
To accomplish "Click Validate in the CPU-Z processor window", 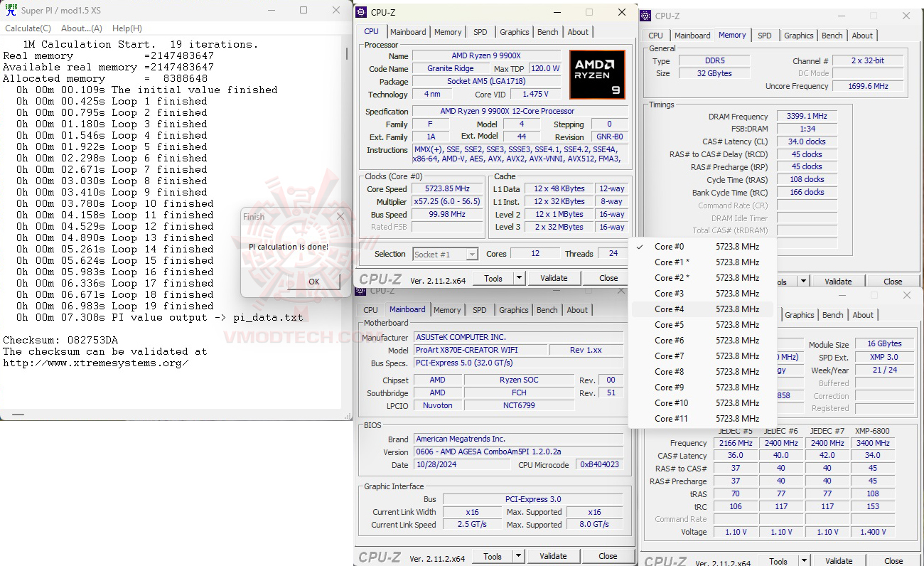I will coord(554,279).
